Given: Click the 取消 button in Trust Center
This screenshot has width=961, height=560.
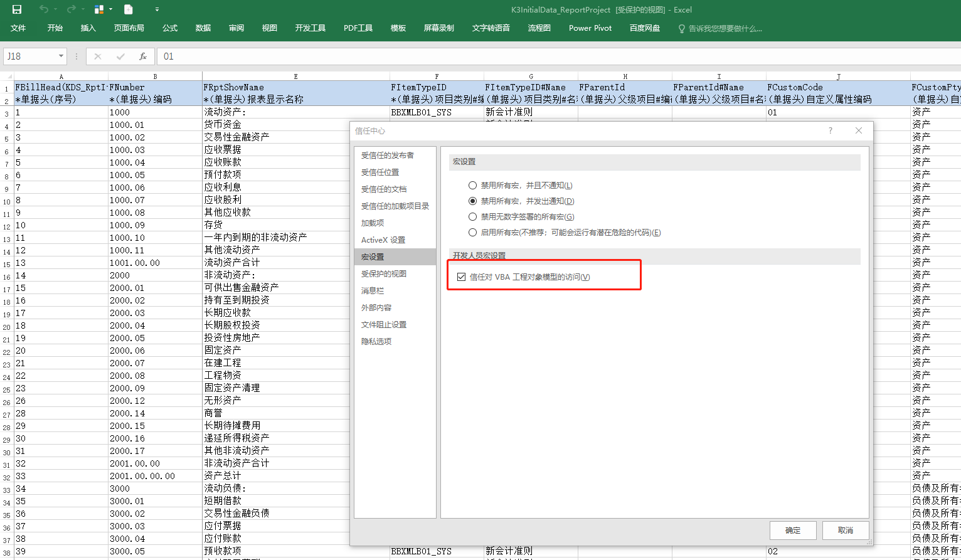Looking at the screenshot, I should point(845,530).
